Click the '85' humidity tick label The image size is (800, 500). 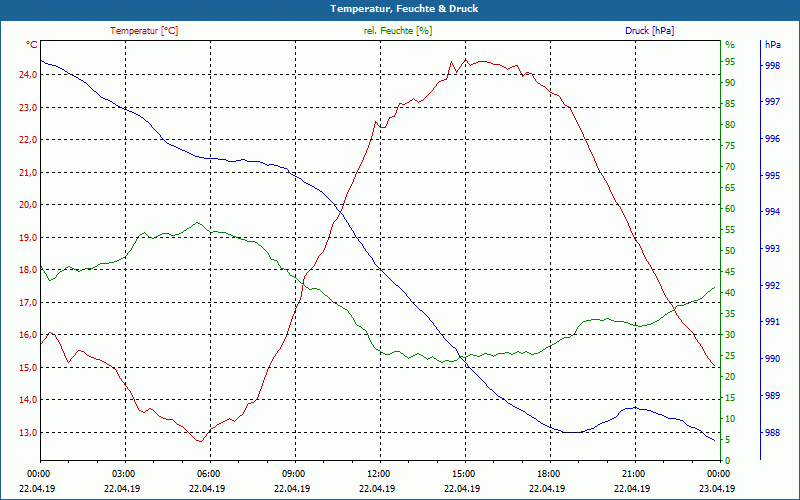click(730, 104)
